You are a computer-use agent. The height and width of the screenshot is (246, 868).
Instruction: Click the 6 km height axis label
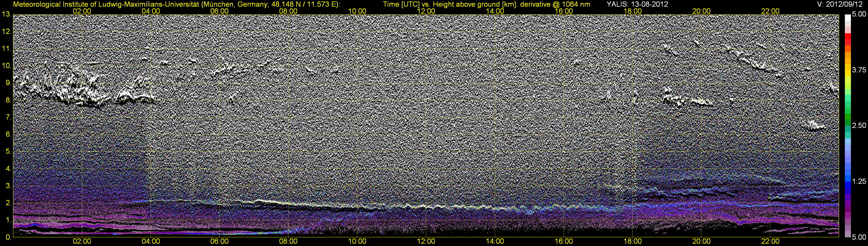click(x=8, y=135)
